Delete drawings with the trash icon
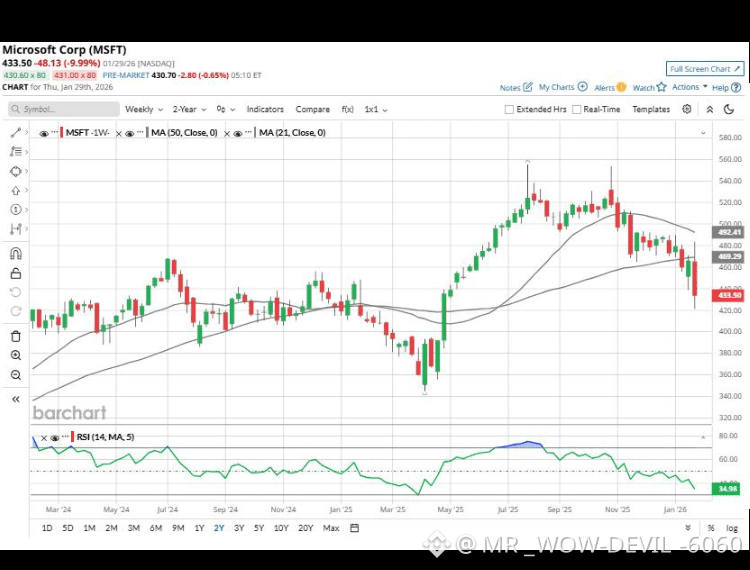The width and height of the screenshot is (750, 570). pos(15,336)
